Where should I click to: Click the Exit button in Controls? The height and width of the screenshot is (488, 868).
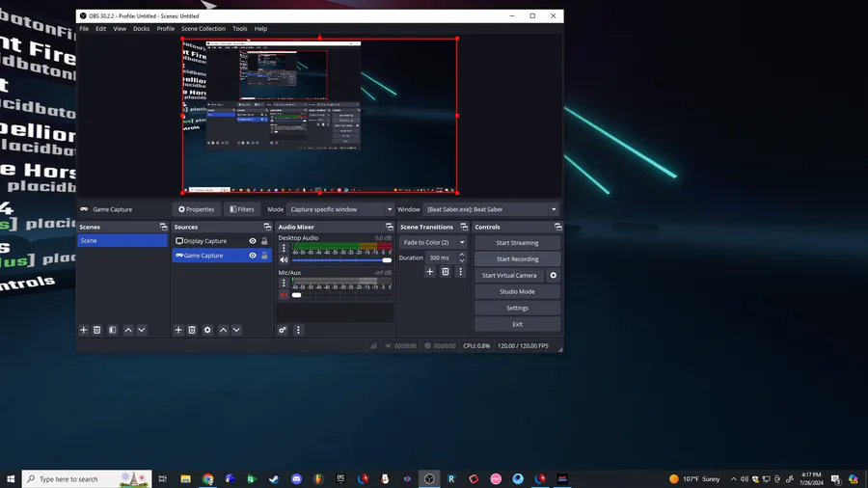click(x=517, y=324)
